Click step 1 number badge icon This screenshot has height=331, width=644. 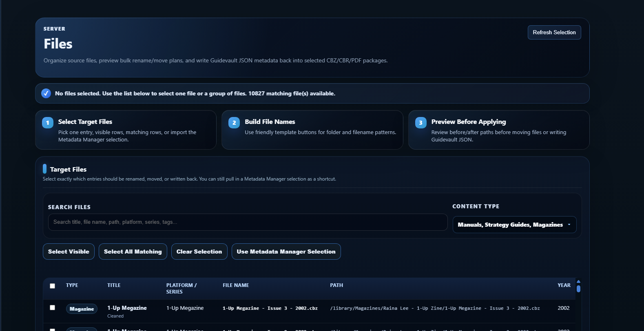pyautogui.click(x=48, y=123)
